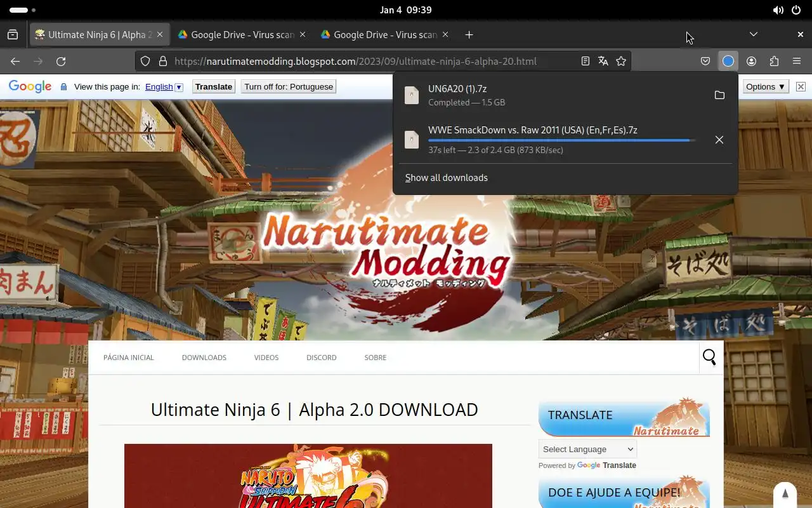Save page to Pocket

pyautogui.click(x=705, y=62)
